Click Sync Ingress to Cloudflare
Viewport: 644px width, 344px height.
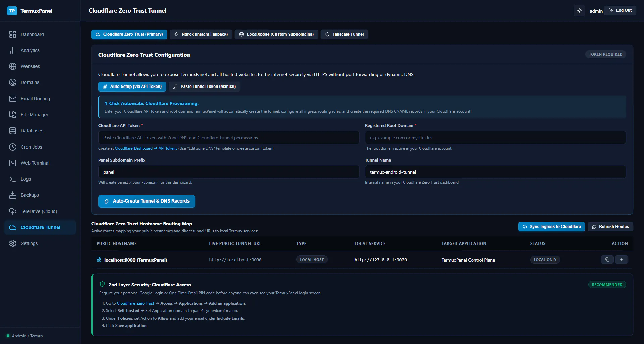click(551, 227)
